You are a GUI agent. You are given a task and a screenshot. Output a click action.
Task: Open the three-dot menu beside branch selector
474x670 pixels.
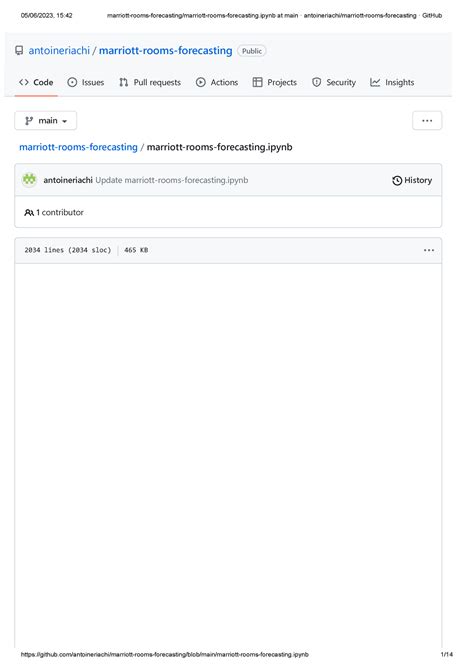[427, 120]
